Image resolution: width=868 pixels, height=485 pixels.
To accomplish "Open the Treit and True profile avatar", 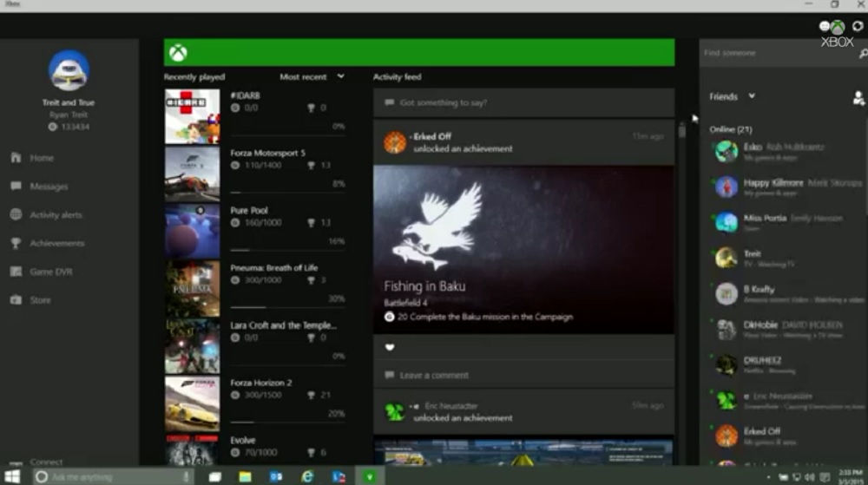I will pos(69,71).
